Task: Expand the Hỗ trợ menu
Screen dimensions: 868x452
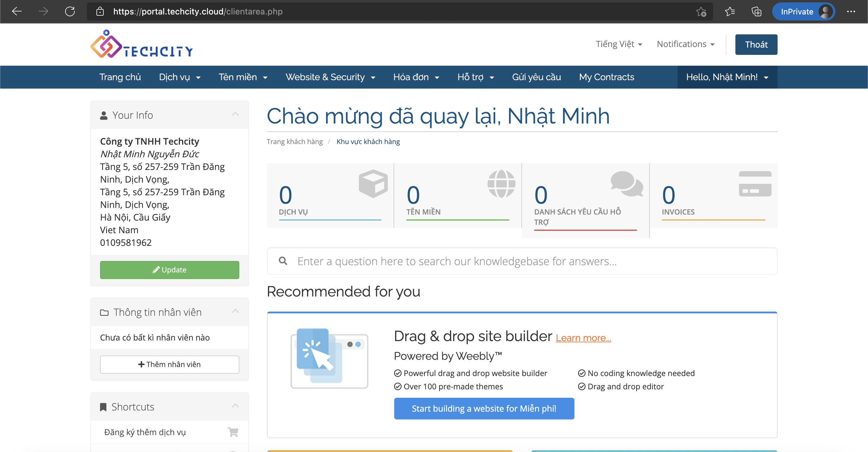Action: click(476, 77)
